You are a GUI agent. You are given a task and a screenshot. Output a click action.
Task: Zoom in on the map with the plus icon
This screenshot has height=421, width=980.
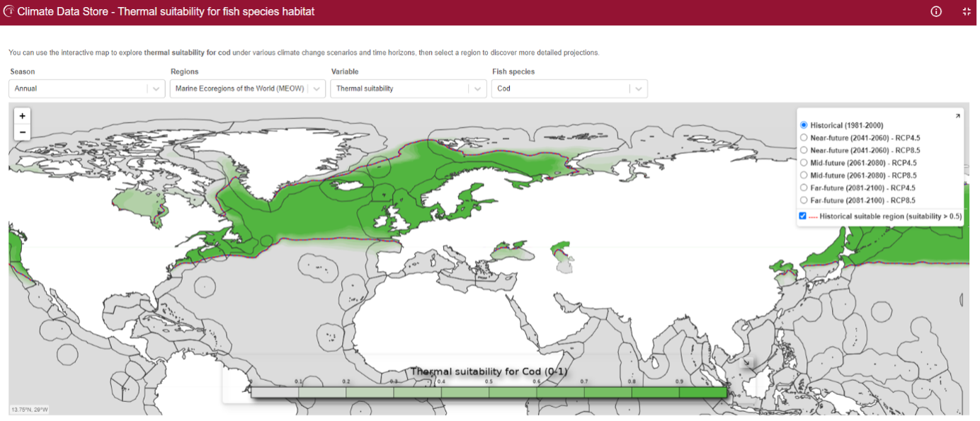pos(22,115)
